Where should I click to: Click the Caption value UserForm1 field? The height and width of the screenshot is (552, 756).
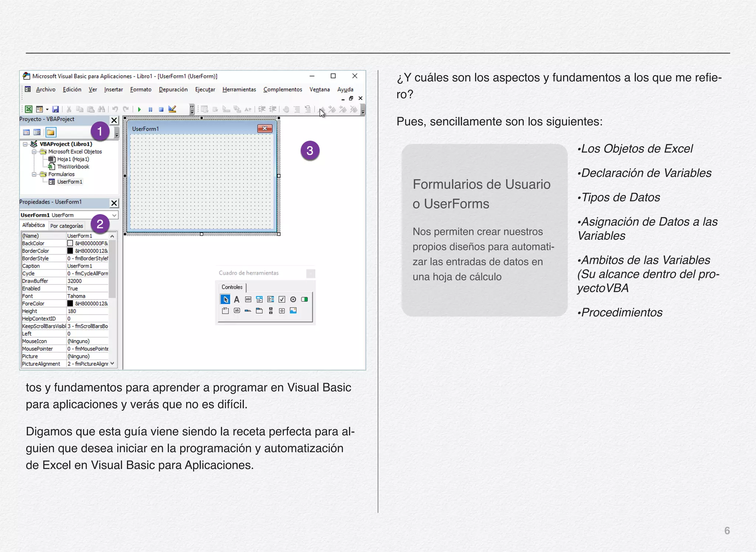pyautogui.click(x=87, y=266)
